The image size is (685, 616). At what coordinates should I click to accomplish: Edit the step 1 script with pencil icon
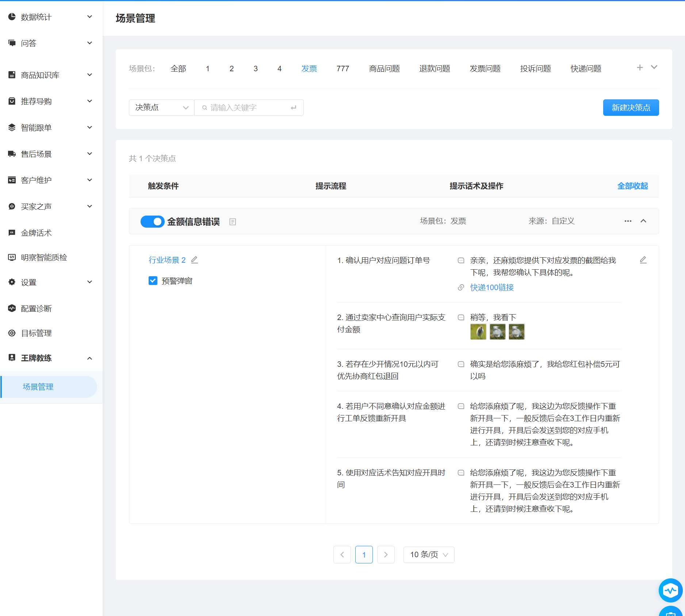tap(643, 260)
